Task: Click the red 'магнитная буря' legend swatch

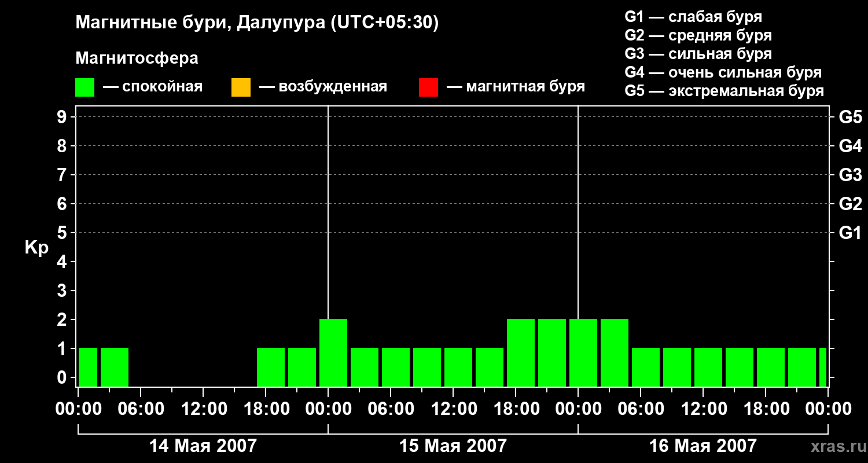Action: (x=428, y=87)
